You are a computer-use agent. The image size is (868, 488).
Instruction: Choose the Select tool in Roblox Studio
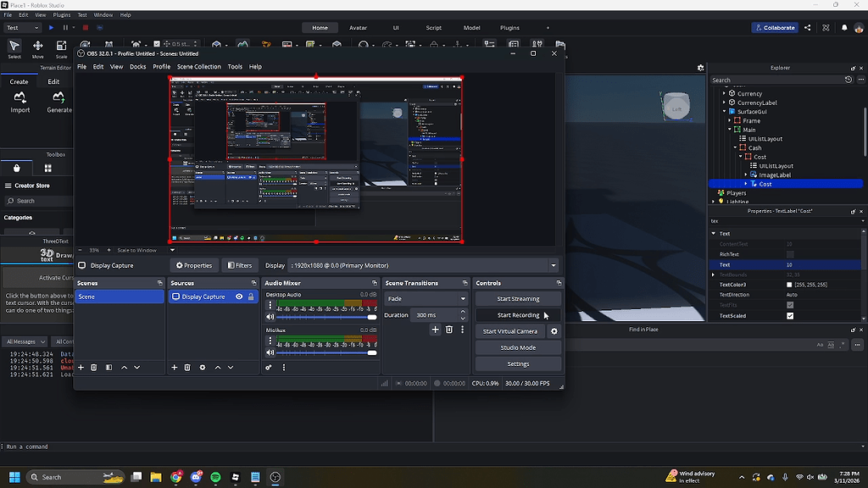point(14,48)
